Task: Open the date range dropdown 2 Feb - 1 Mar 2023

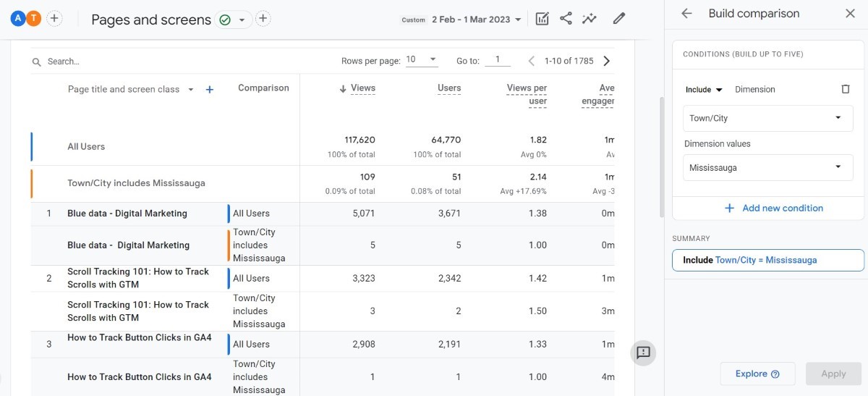Action: 476,20
